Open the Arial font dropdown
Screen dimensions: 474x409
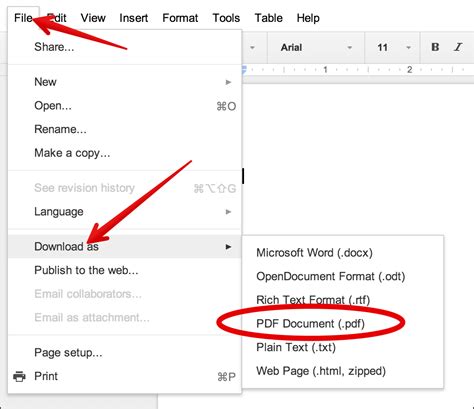(316, 48)
